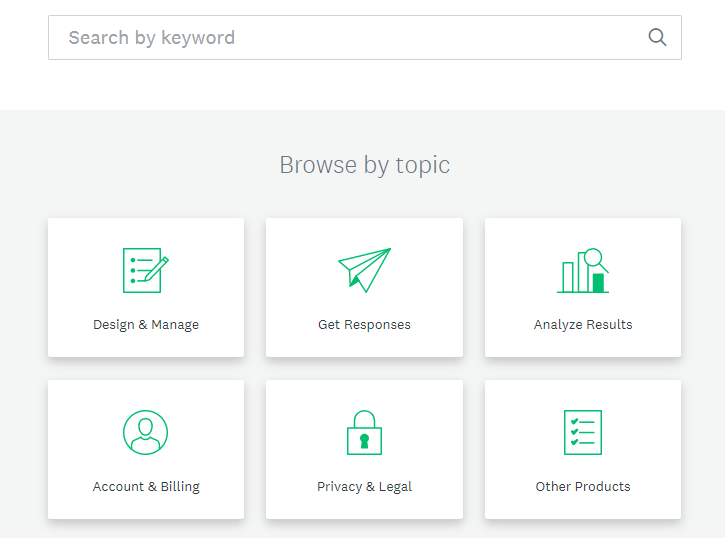Click the Analyze Results bar chart icon

583,270
